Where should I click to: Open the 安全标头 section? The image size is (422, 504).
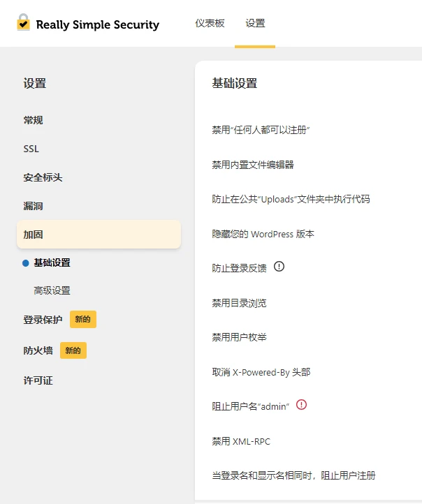pos(43,177)
